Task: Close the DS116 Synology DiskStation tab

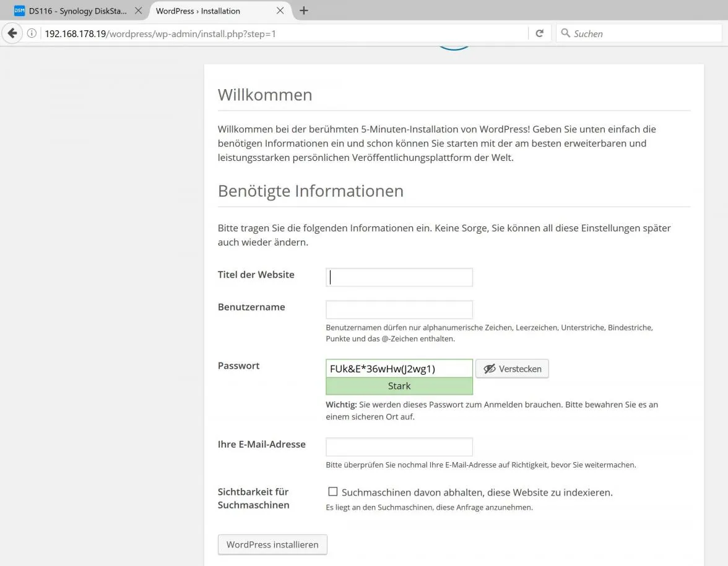Action: [139, 11]
